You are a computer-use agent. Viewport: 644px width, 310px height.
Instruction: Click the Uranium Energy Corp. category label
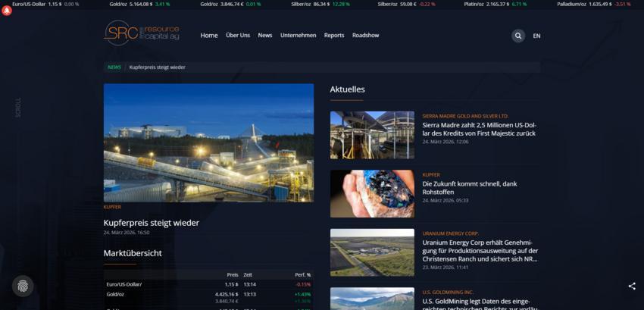450,233
